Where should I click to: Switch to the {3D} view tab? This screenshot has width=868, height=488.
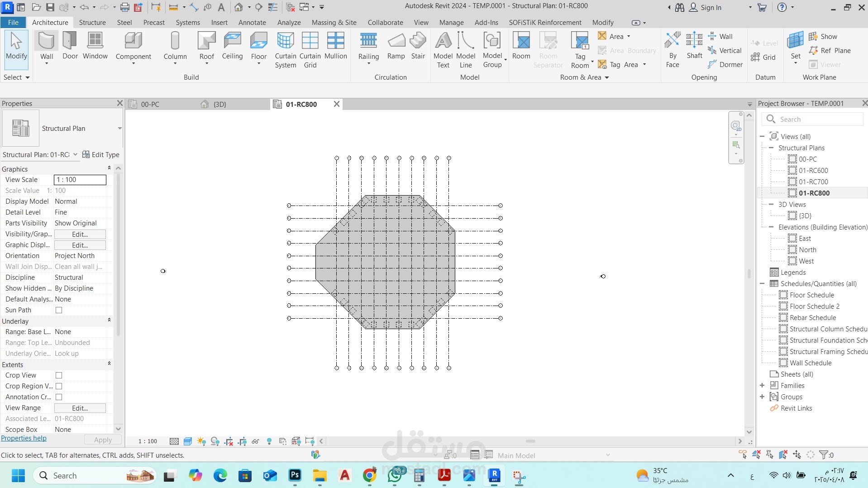click(x=219, y=104)
